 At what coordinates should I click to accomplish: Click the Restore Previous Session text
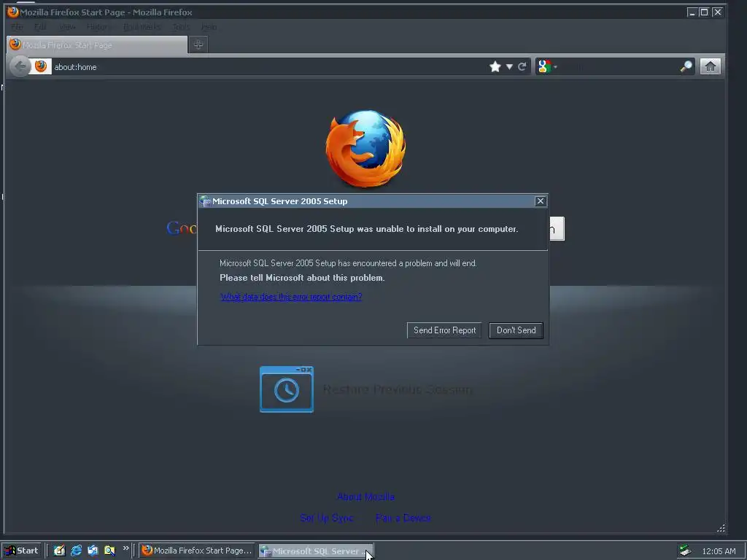point(398,389)
